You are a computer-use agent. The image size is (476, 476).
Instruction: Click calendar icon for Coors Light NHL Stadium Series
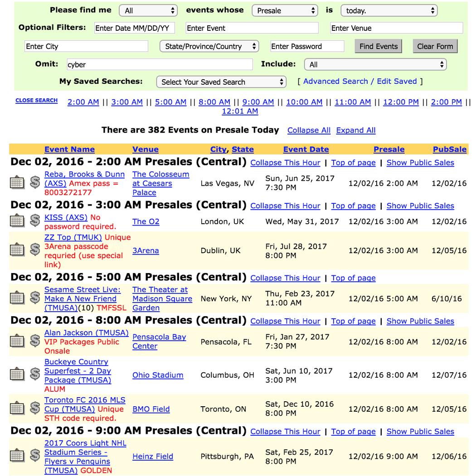pyautogui.click(x=17, y=455)
